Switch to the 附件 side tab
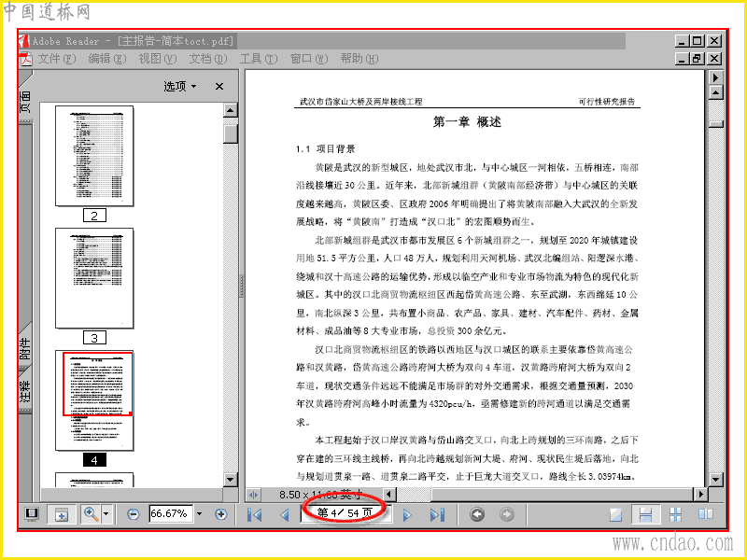Screen dimensions: 747x560 25,348
